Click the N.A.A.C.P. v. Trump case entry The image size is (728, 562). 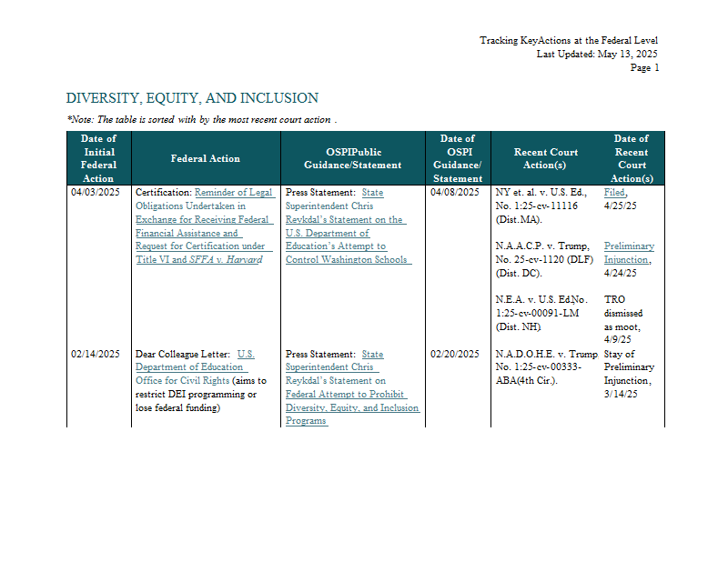coord(544,259)
